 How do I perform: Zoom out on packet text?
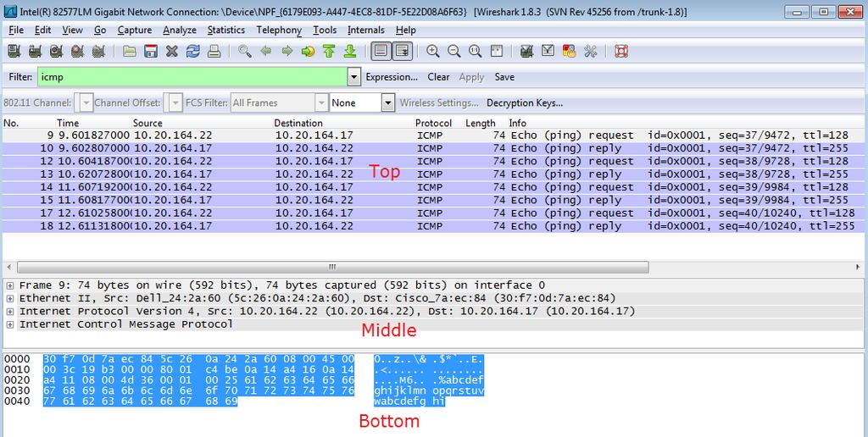[x=454, y=52]
